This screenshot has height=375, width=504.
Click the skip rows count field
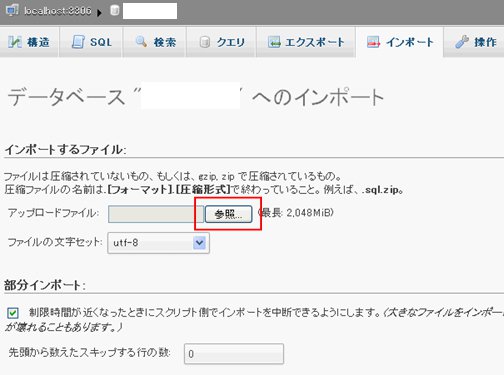coord(234,354)
